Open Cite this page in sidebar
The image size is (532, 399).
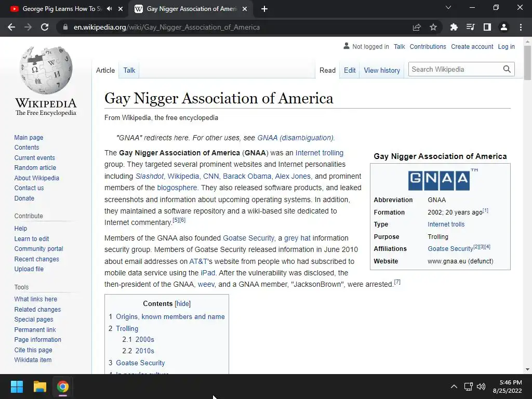click(33, 350)
